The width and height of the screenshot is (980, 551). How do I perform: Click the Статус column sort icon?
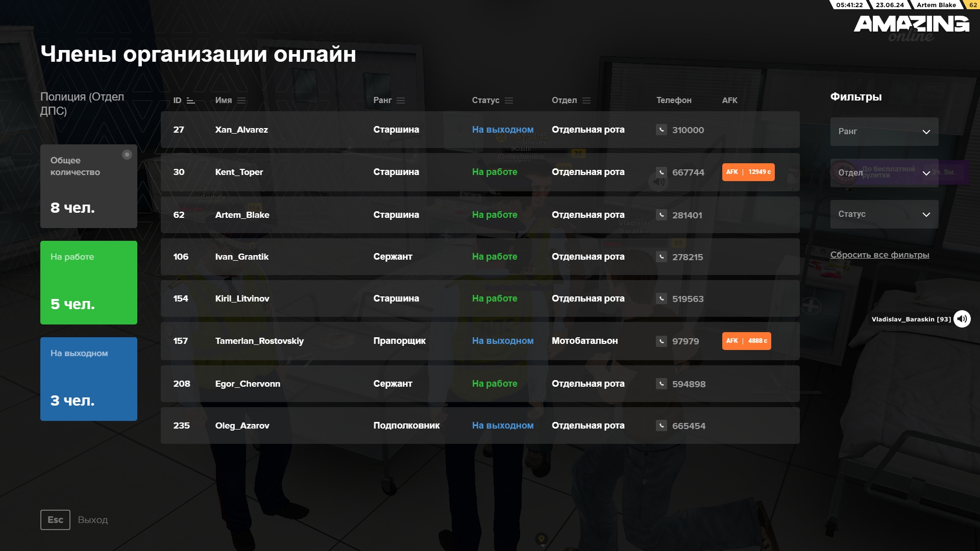(509, 101)
